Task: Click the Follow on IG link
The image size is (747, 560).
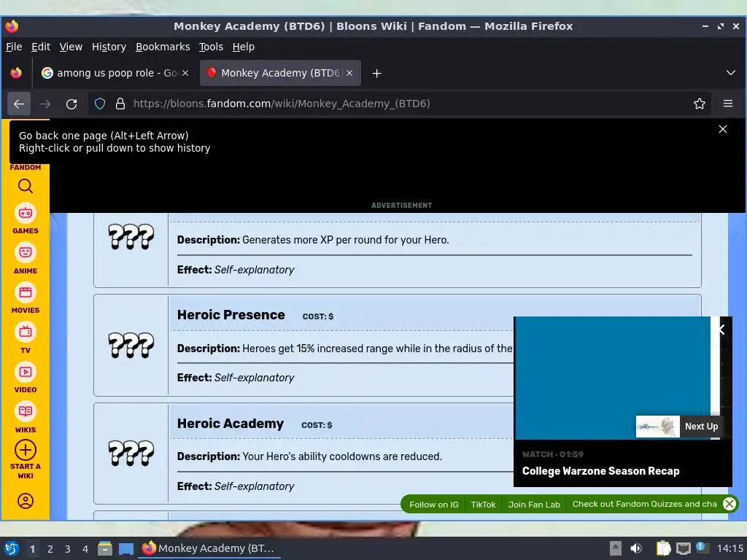Action: point(434,505)
